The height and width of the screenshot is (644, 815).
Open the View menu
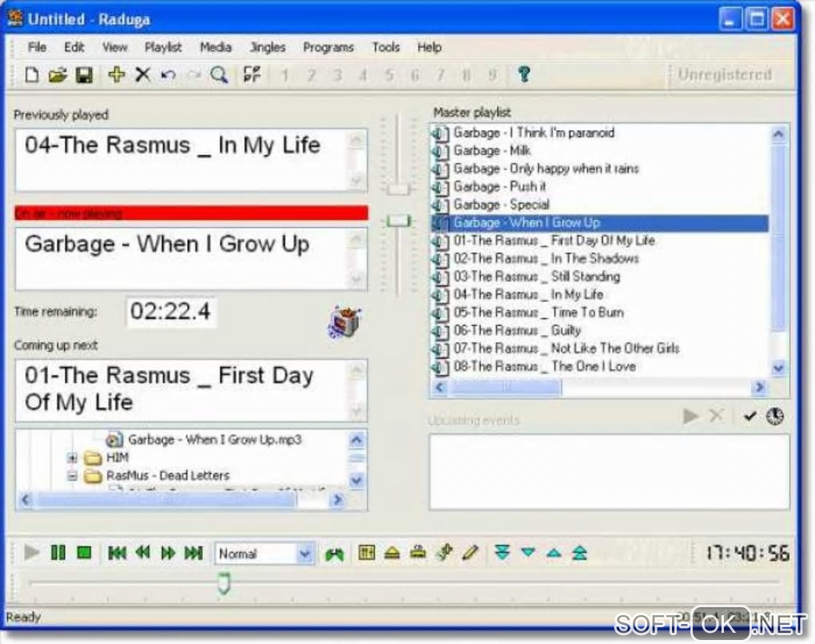tap(115, 47)
